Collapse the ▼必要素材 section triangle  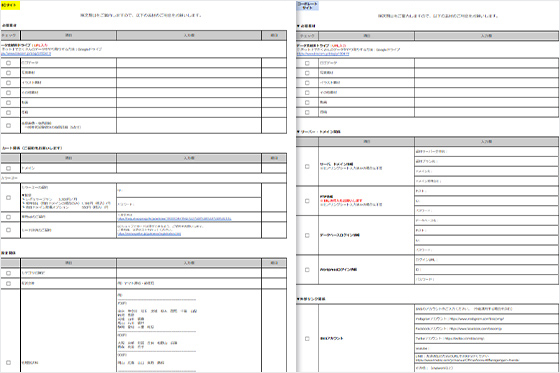pyautogui.click(x=299, y=26)
